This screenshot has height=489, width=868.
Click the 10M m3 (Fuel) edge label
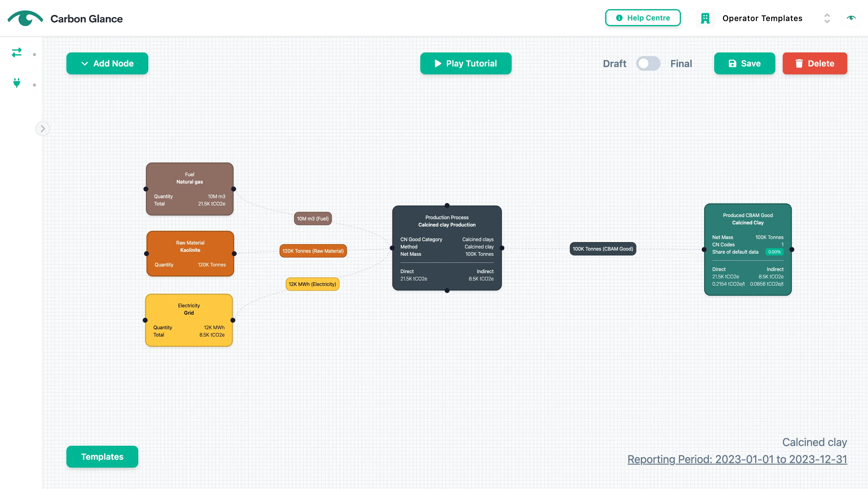tap(313, 219)
